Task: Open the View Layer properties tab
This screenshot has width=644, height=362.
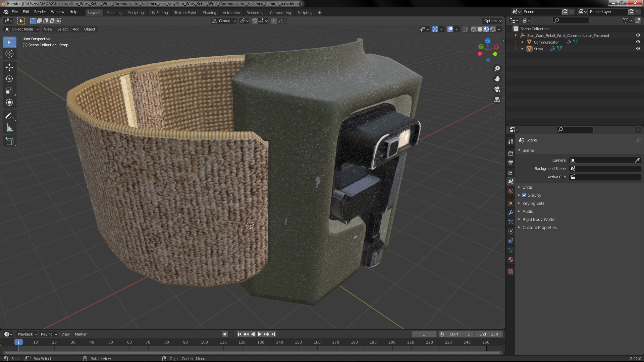Action: (x=511, y=172)
